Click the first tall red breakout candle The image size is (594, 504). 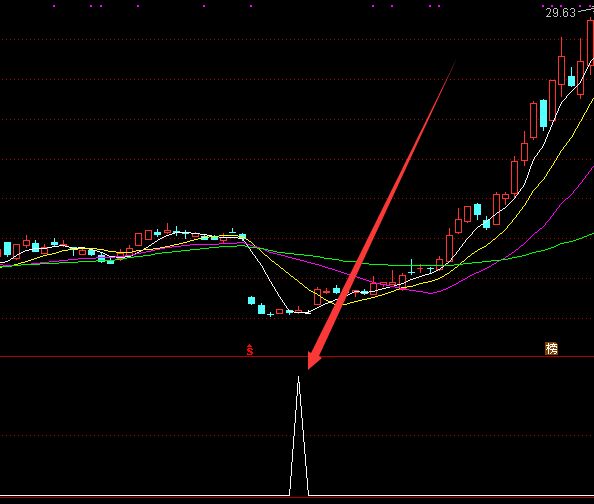[450, 246]
